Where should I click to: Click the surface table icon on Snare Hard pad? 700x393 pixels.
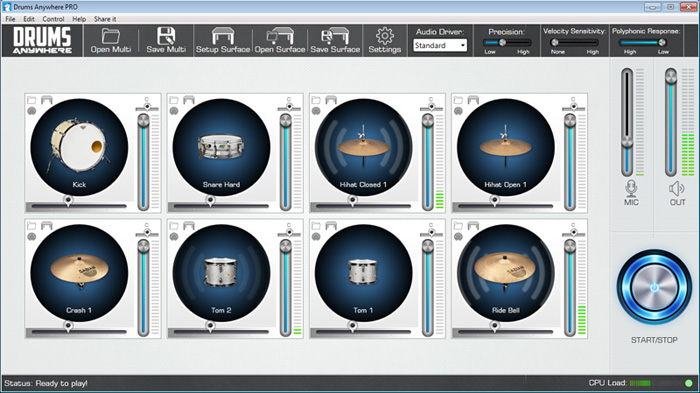click(189, 100)
